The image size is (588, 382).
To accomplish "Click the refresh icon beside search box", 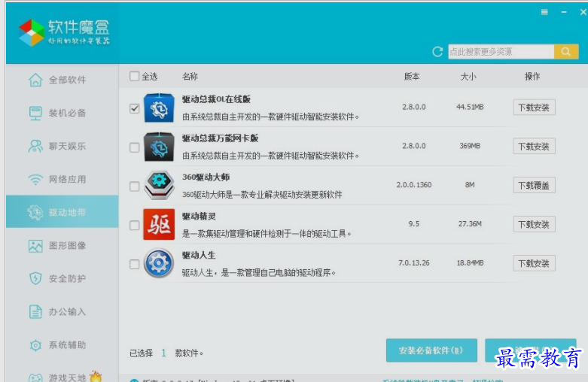I will pyautogui.click(x=437, y=52).
